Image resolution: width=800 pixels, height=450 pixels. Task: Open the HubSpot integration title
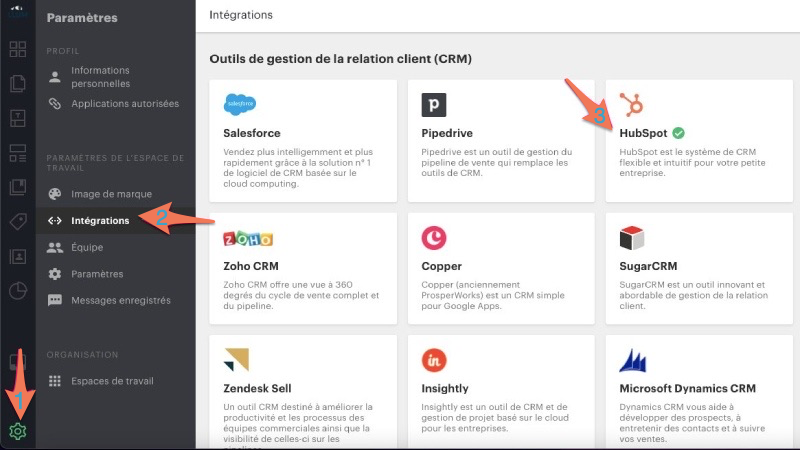643,133
